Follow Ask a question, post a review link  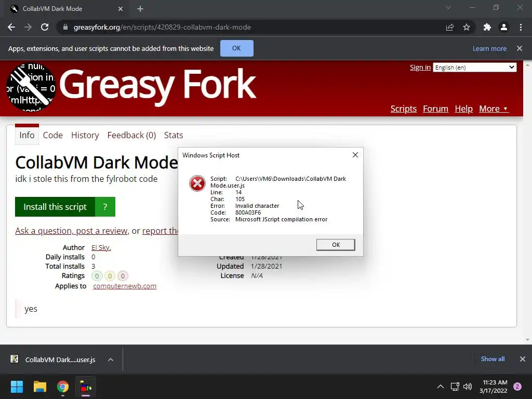point(71,231)
